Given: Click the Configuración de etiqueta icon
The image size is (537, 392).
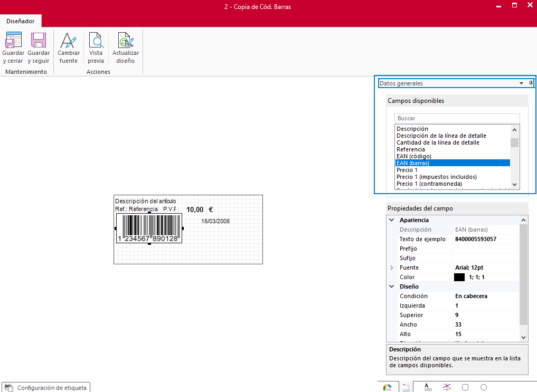Looking at the screenshot, I should click(x=9, y=388).
